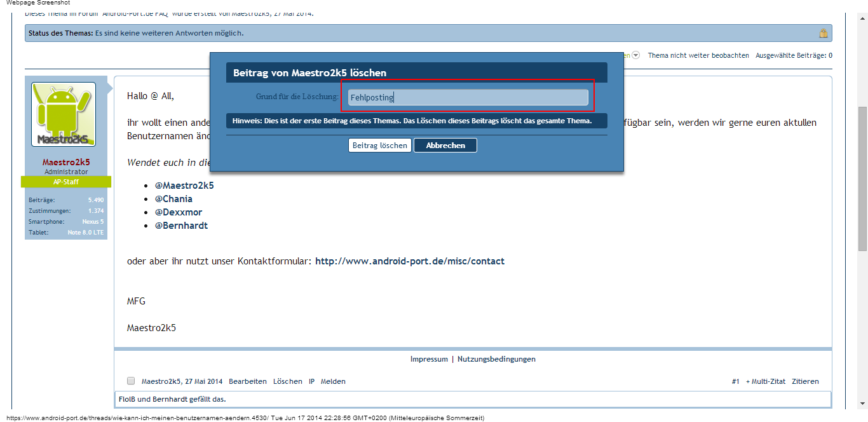Click 'Zitieren' to quote the post

click(805, 381)
